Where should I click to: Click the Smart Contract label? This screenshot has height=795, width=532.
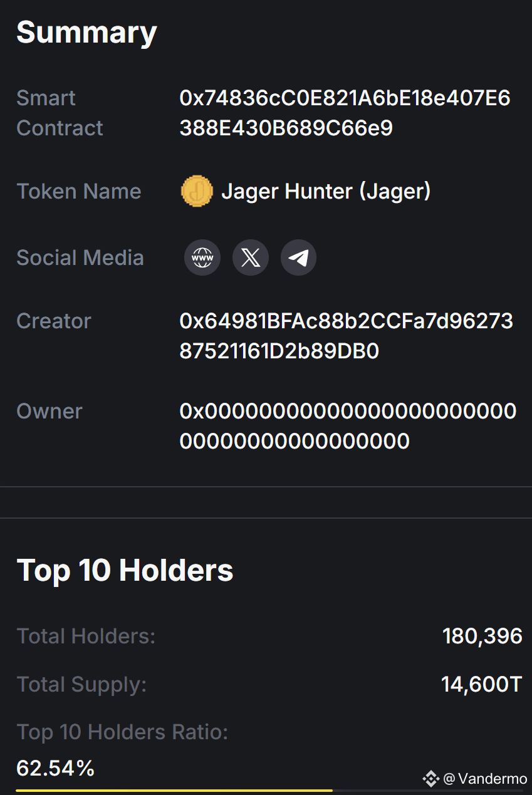60,113
